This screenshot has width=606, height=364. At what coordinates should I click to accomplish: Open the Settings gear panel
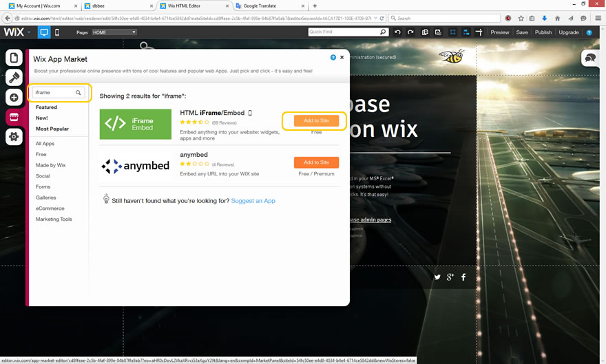coord(14,137)
